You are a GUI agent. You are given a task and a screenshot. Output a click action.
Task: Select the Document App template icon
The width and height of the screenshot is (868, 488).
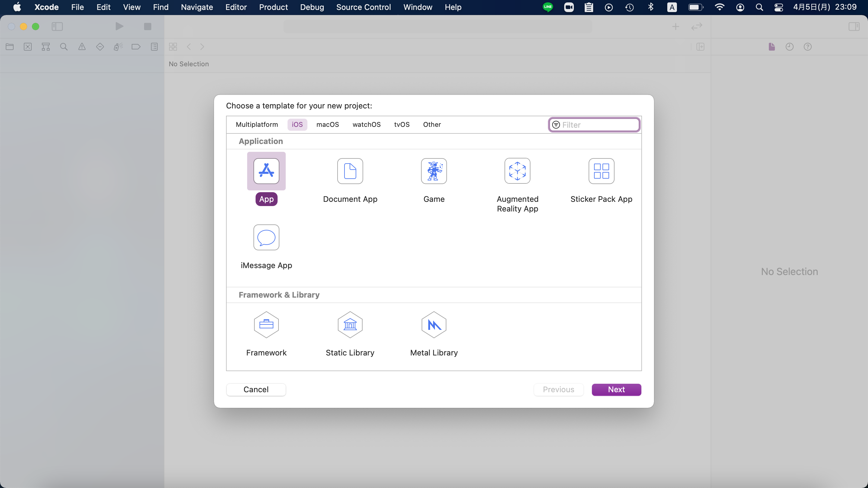click(x=350, y=171)
